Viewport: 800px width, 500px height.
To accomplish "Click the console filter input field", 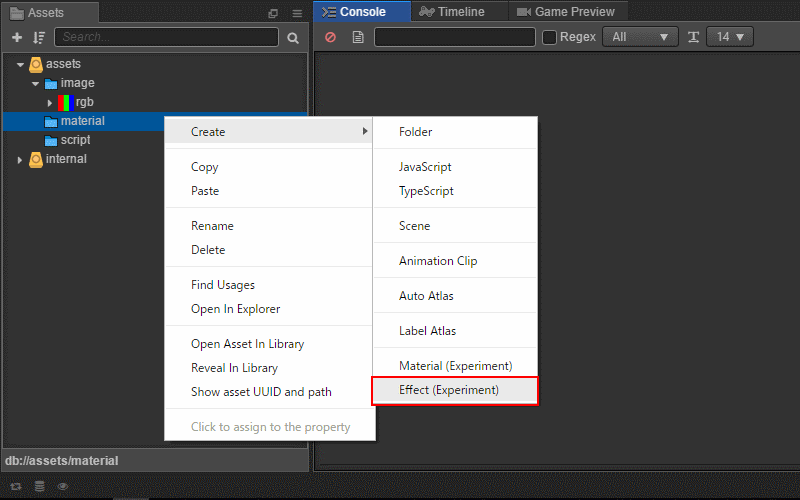I will click(455, 37).
